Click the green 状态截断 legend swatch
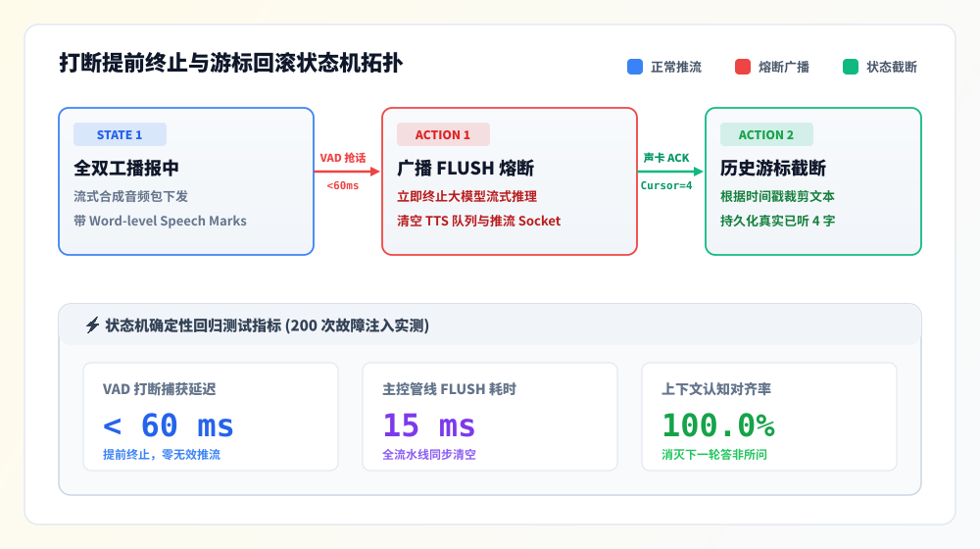 pos(850,67)
